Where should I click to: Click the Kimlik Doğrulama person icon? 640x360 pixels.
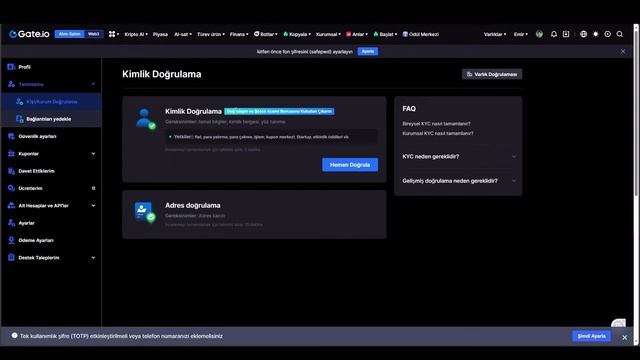[145, 119]
